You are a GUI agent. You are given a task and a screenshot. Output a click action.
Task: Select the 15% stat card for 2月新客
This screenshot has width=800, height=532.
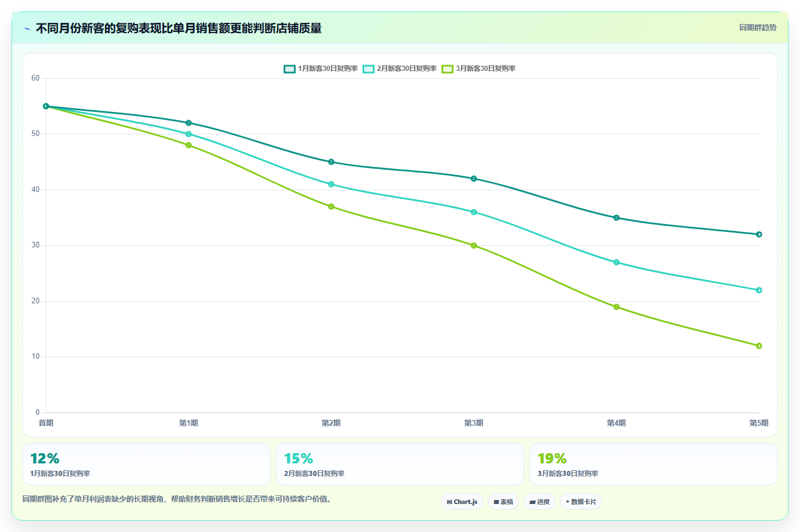pos(400,464)
